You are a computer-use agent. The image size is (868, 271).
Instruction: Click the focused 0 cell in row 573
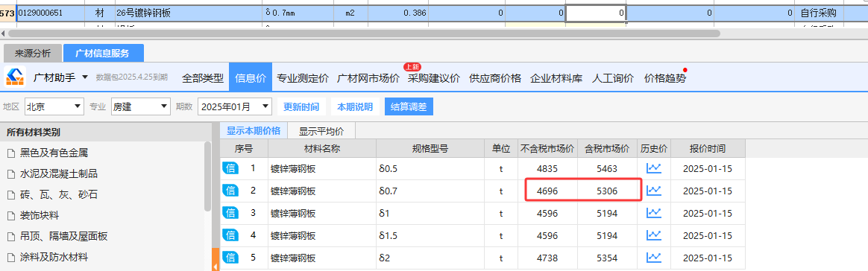[x=596, y=13]
